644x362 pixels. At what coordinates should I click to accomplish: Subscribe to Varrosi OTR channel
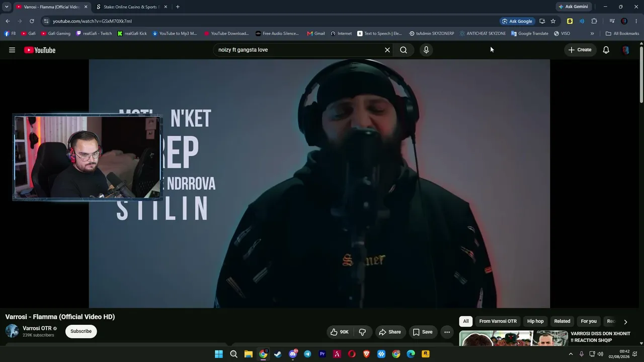click(x=81, y=331)
